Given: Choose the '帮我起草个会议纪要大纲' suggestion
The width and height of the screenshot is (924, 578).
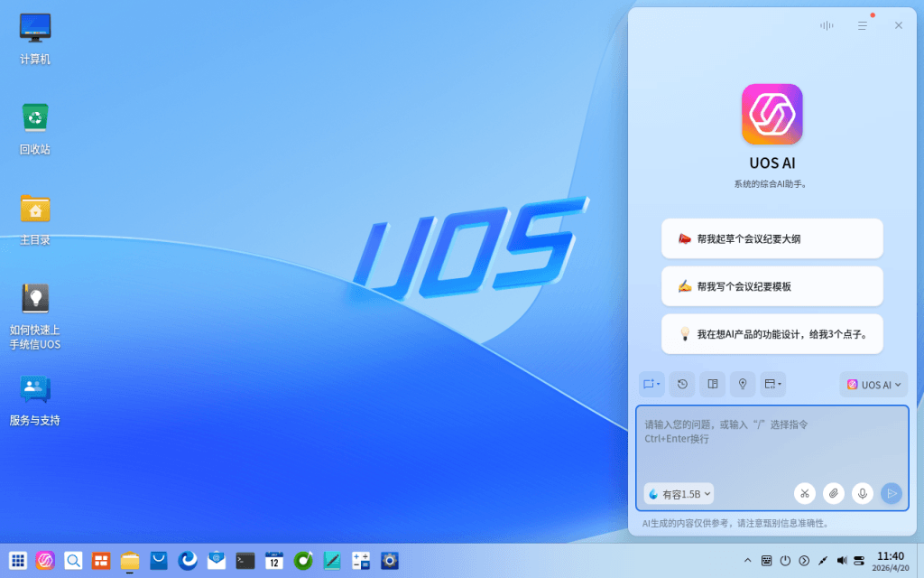Looking at the screenshot, I should (x=772, y=238).
